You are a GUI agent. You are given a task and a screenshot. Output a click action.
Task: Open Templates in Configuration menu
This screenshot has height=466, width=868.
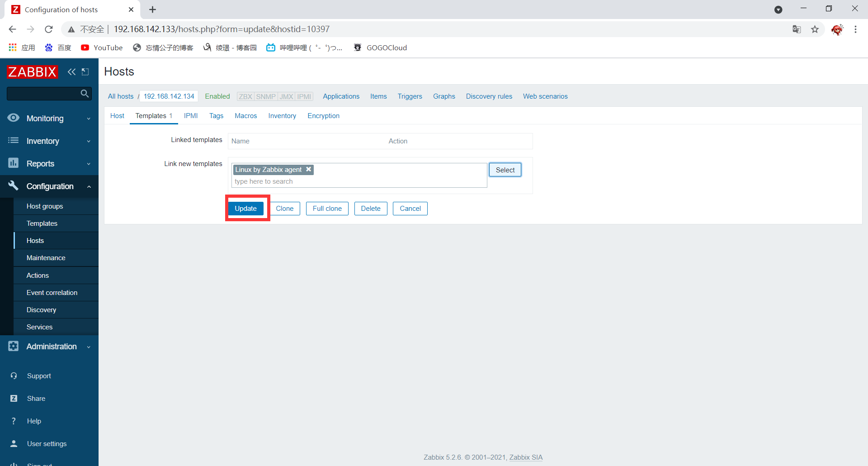coord(56,223)
